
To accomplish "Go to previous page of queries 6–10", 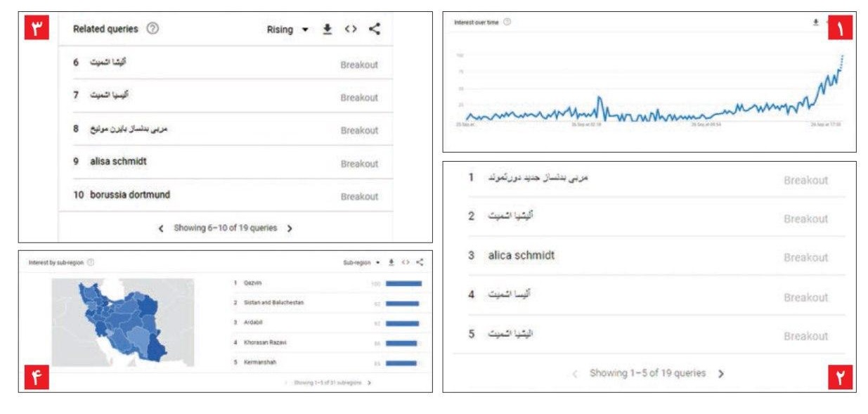I will 160,228.
